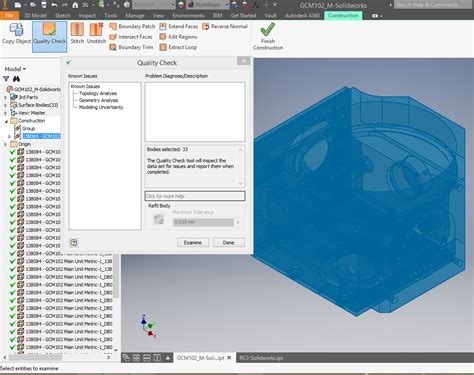Select Modeling Uncertainty in Known Issues
Image resolution: width=474 pixels, height=375 pixels.
(x=101, y=107)
